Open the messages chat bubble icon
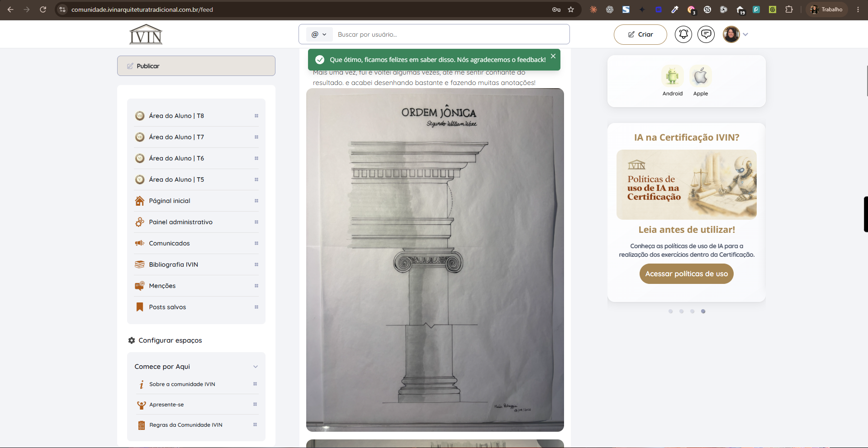Screen dimensions: 868x448 pos(706,34)
